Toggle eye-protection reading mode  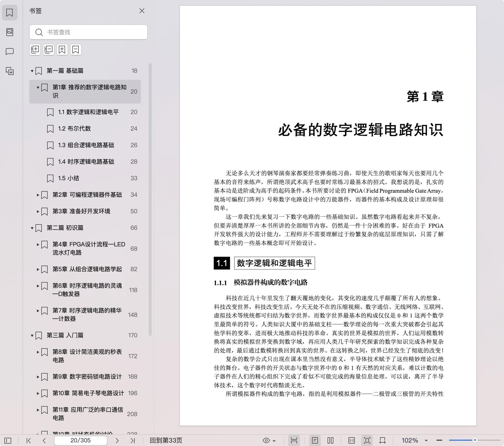[266, 440]
